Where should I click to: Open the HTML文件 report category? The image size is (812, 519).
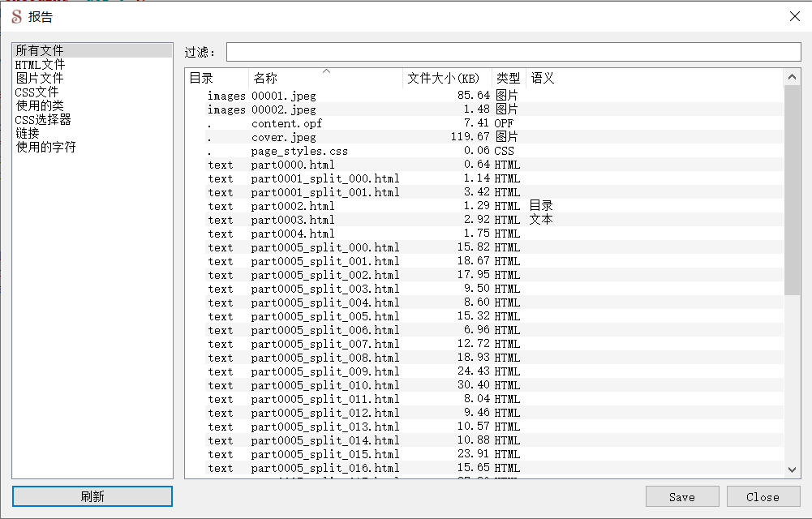(x=41, y=65)
